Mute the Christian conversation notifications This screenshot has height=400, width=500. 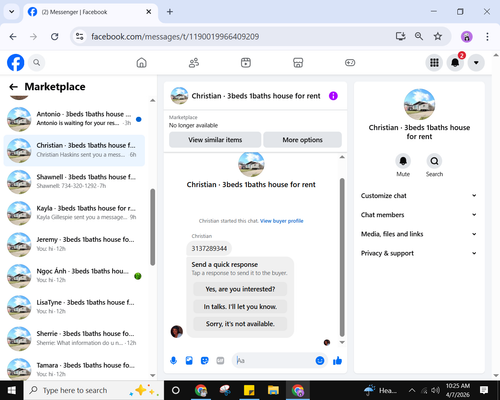click(x=403, y=161)
